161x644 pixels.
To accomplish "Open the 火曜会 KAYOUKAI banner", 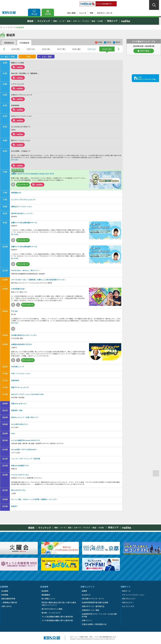I will point(19,548).
